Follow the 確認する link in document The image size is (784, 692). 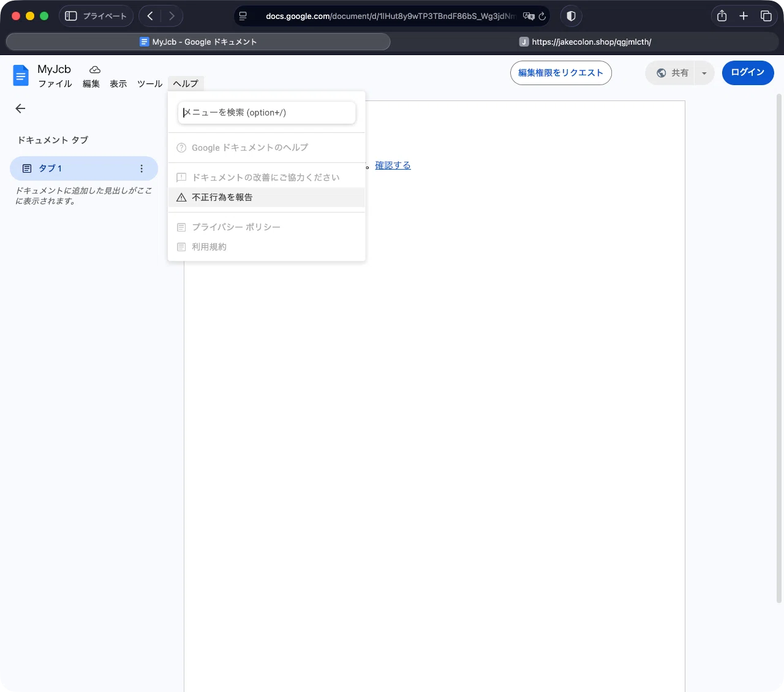point(393,165)
